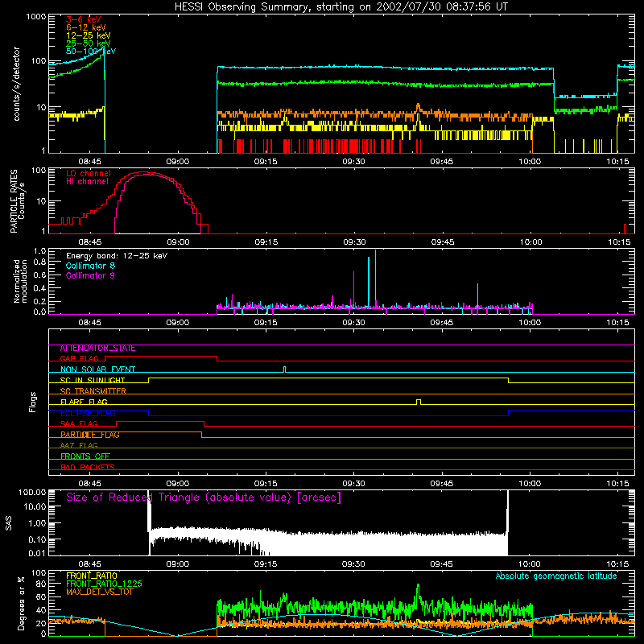The width and height of the screenshot is (644, 644).
Task: Click the 0.8 tick on the modulation axis
Action: click(39, 262)
